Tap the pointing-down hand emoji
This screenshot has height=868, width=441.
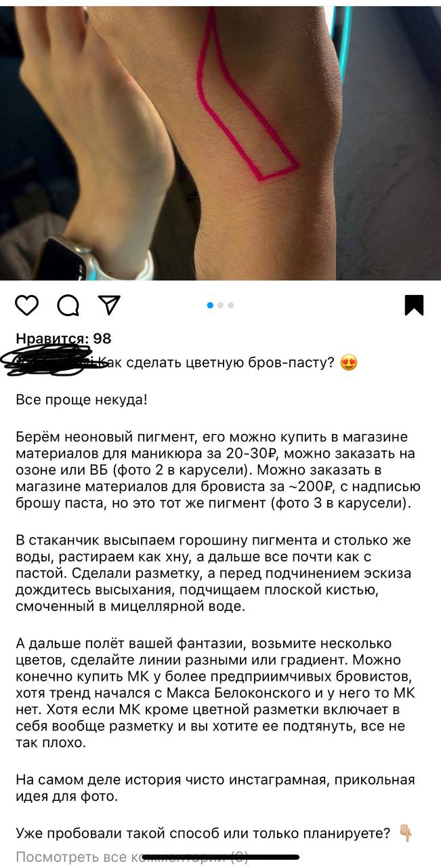click(406, 833)
